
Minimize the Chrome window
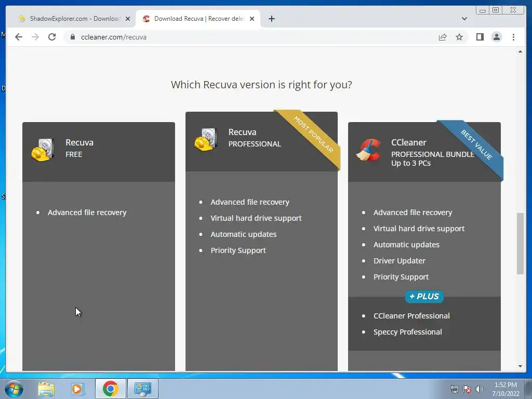pyautogui.click(x=483, y=10)
